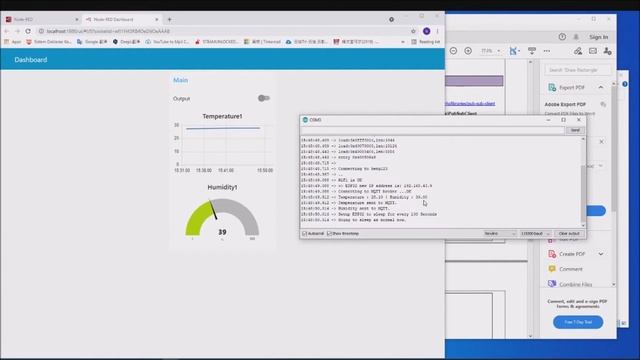Click the Acrobat tools search field
This screenshot has width=640, height=360.
click(578, 70)
